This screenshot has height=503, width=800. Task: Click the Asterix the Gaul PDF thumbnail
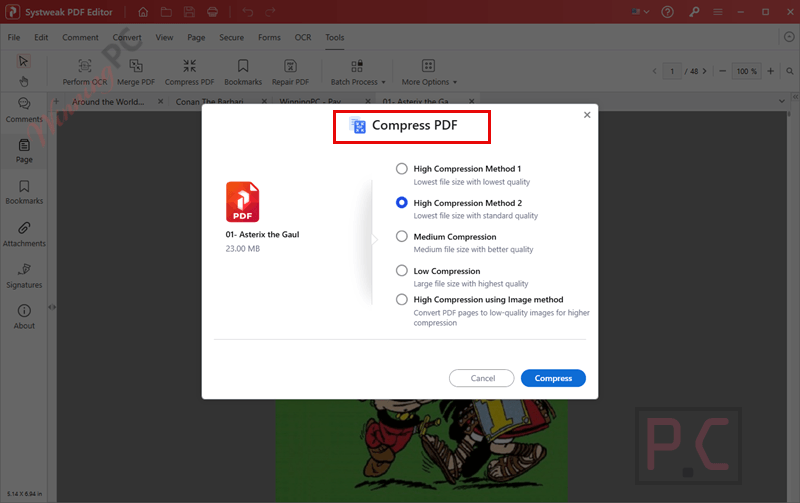click(x=242, y=202)
